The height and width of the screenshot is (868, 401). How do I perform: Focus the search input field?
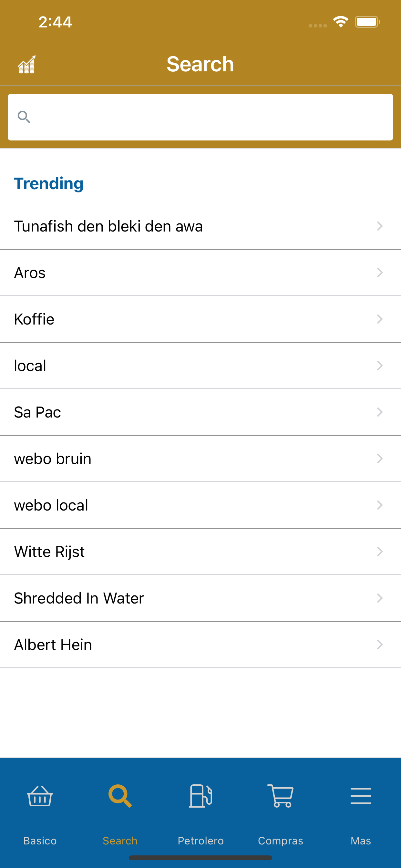tap(200, 117)
